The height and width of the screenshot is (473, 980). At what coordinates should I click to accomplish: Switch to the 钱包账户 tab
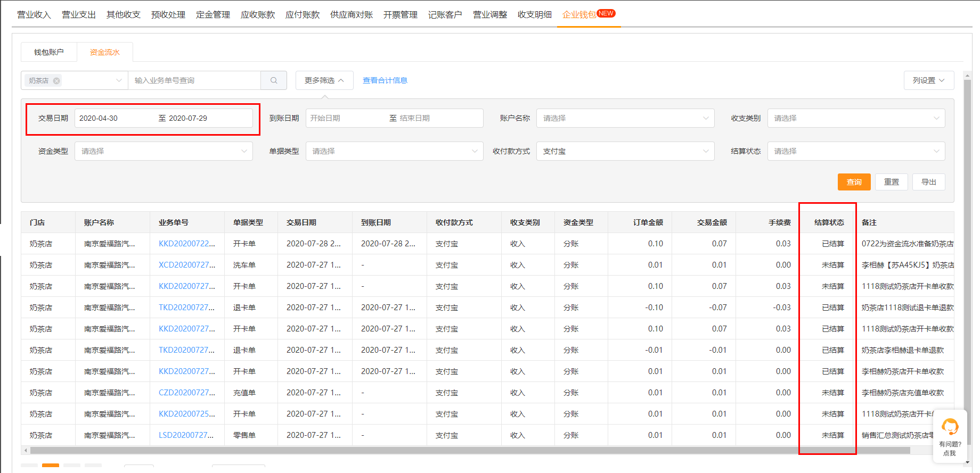[x=49, y=52]
